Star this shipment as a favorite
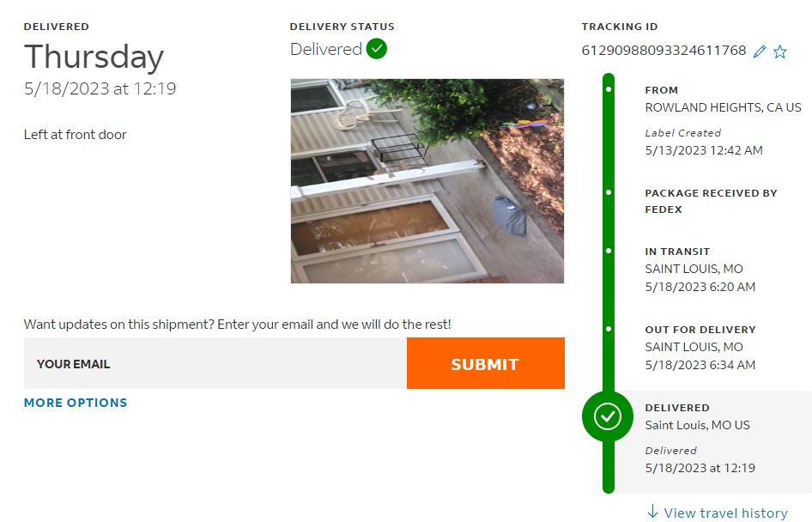Viewport: 812px width, 522px height. [779, 52]
